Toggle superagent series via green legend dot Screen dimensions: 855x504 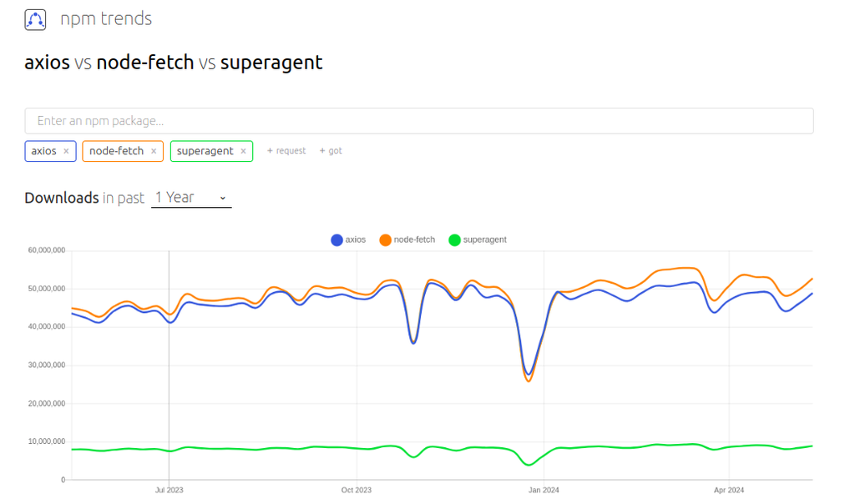454,240
